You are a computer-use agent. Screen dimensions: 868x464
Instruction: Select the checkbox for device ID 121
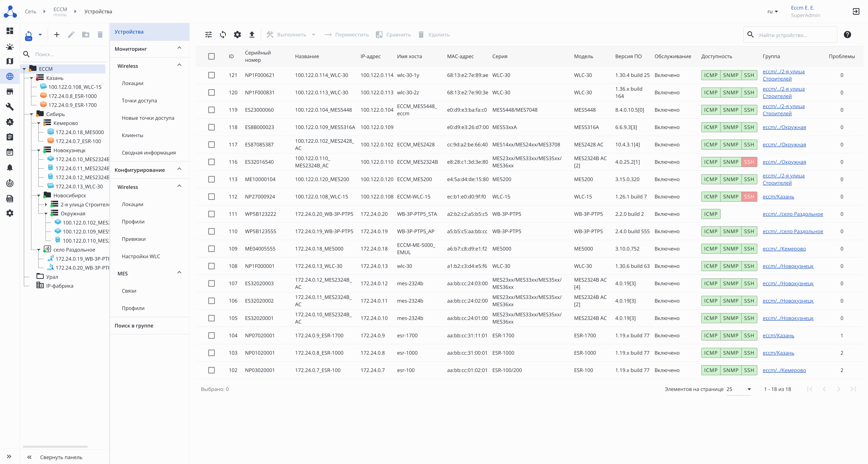coord(211,75)
